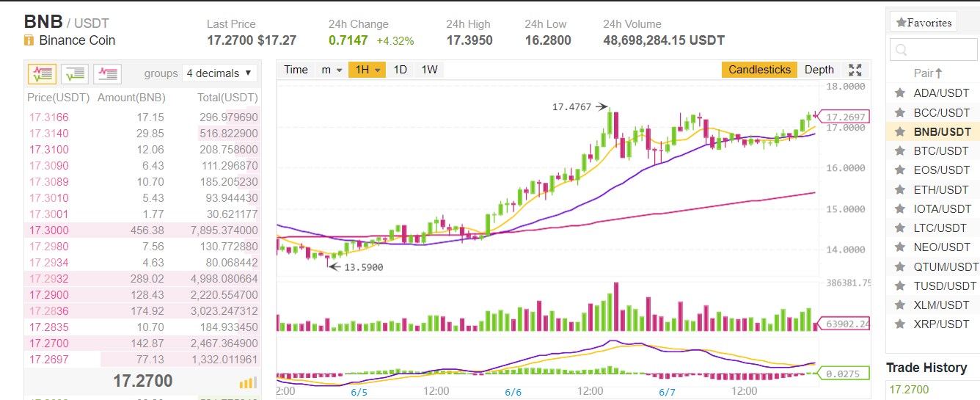Select Depth chart mode
The width and height of the screenshot is (980, 400).
(819, 70)
